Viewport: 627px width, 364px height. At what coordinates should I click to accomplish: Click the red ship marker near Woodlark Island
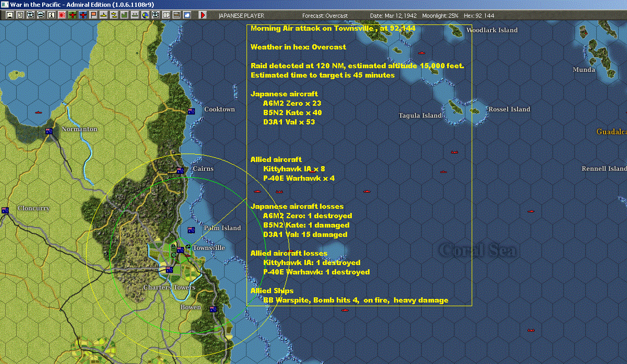[x=422, y=53]
